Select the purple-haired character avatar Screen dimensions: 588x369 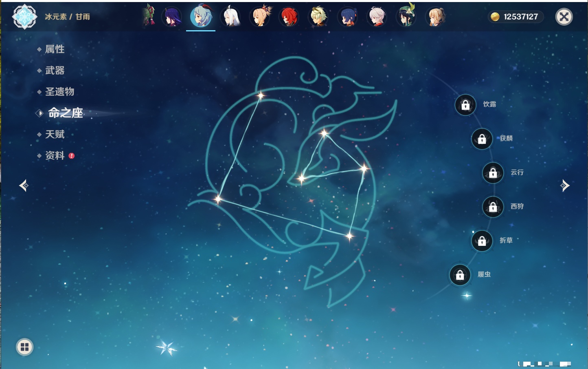(x=172, y=17)
